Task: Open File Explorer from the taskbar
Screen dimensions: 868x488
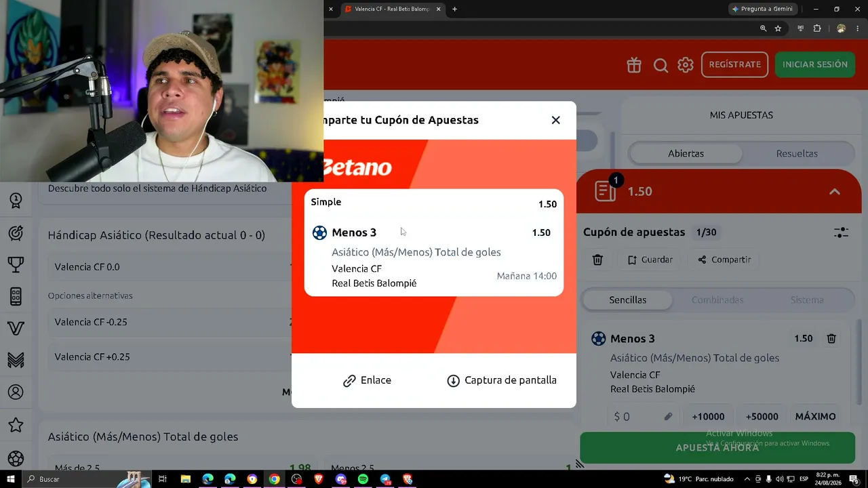Action: coord(185,479)
